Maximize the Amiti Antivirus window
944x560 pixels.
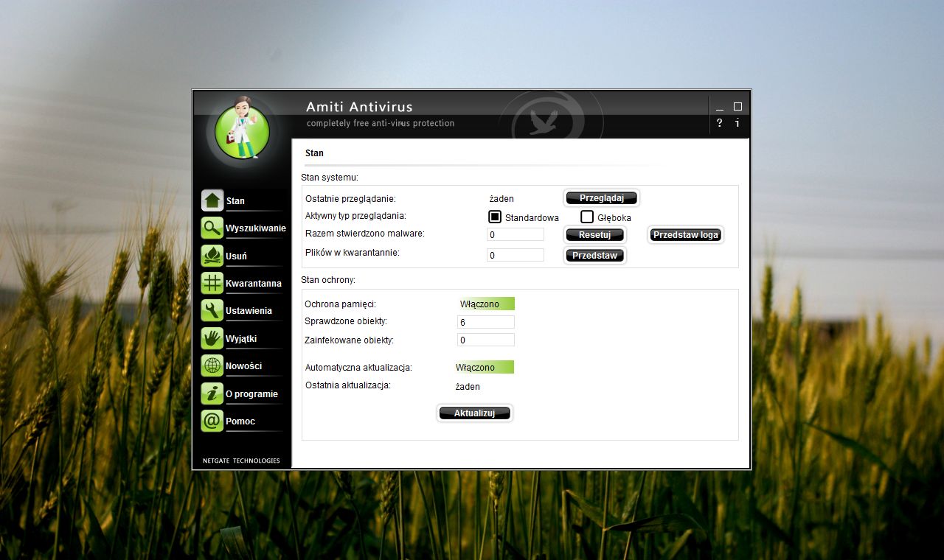[x=737, y=107]
